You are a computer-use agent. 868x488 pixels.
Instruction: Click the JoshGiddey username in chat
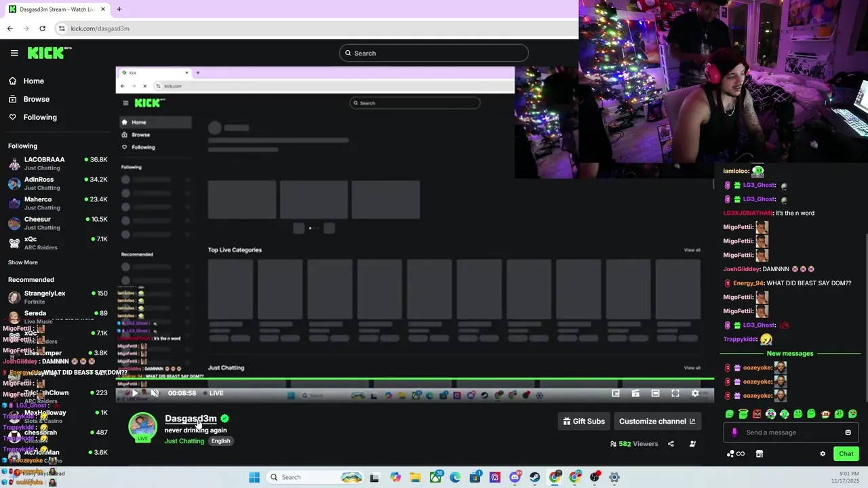(741, 269)
